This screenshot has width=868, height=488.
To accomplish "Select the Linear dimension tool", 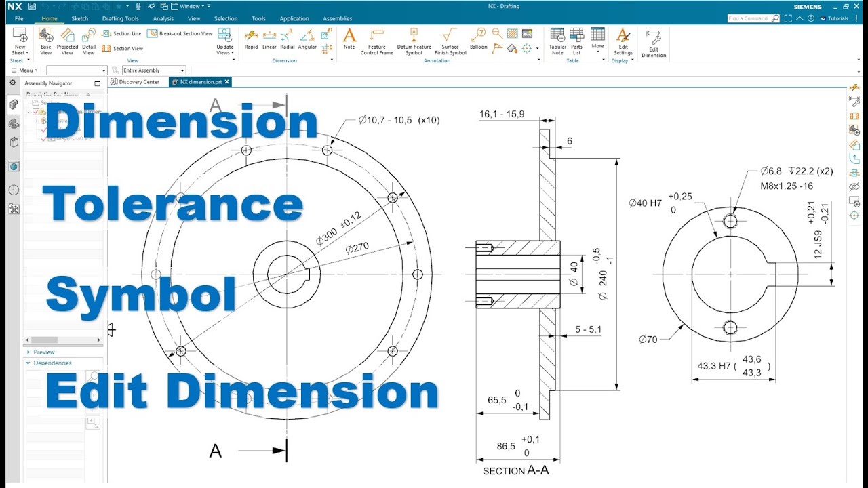I will pyautogui.click(x=269, y=39).
